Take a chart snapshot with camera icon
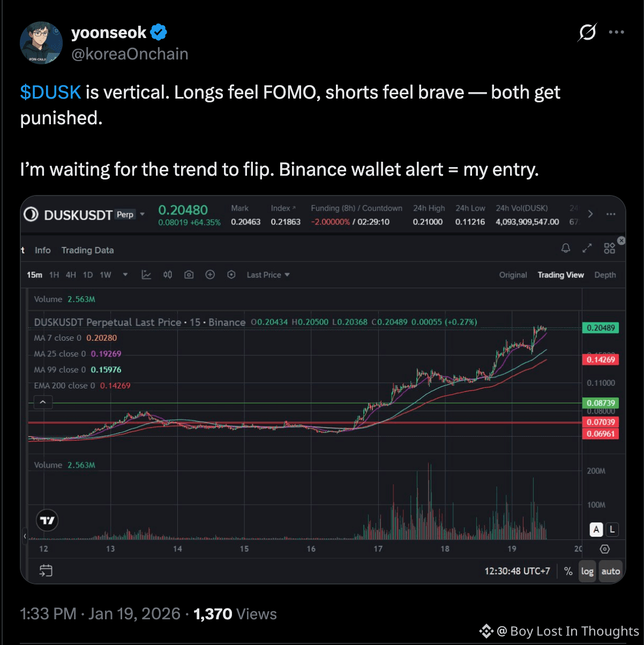The image size is (644, 645). [x=189, y=275]
